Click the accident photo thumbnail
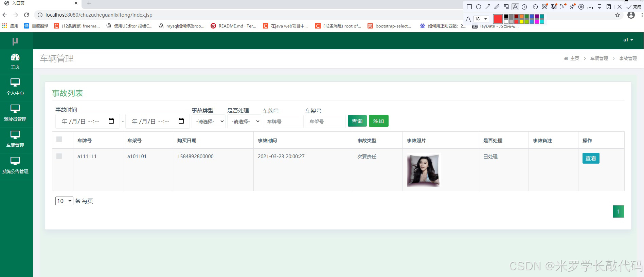Screen dimensions: 644x277 tap(423, 170)
